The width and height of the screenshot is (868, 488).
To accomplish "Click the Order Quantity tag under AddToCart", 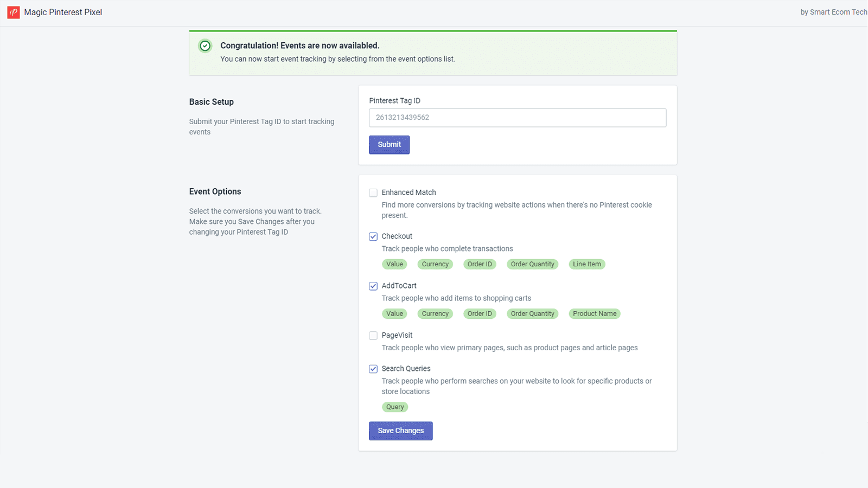I will [x=532, y=314].
